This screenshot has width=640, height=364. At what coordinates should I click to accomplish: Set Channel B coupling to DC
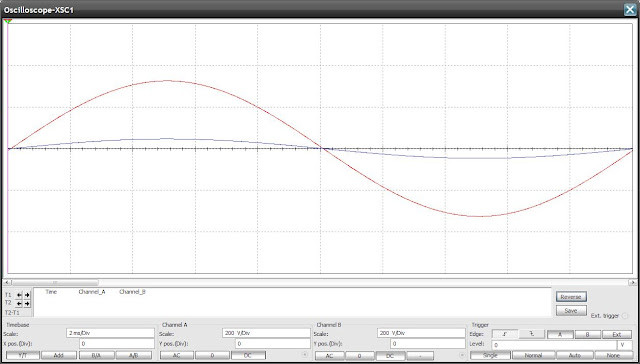(390, 356)
